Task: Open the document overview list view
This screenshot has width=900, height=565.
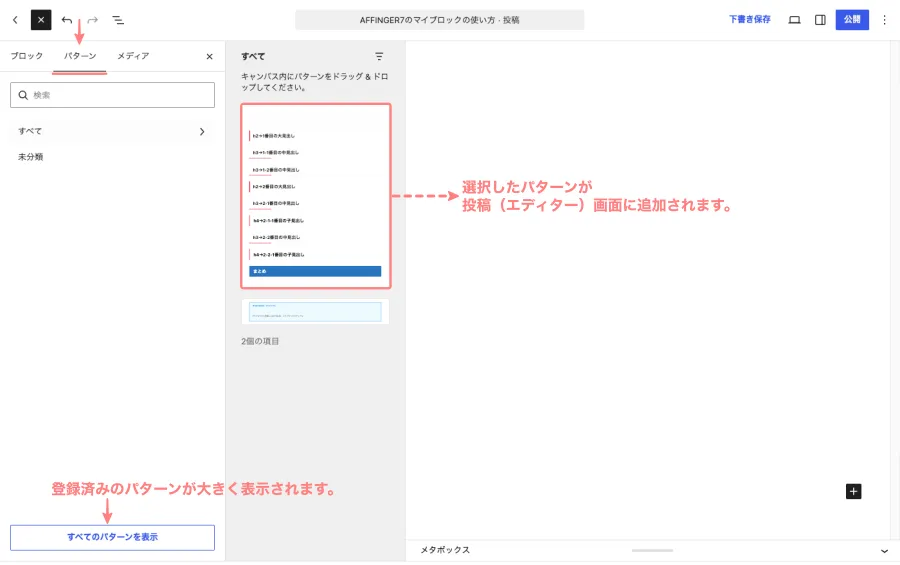Action: [x=118, y=20]
